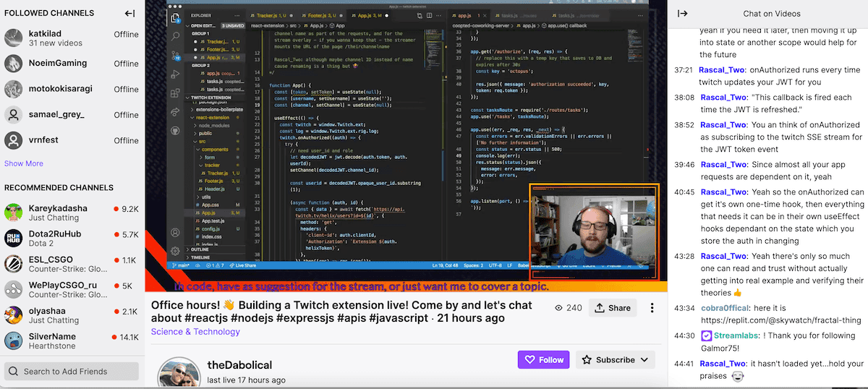Image resolution: width=868 pixels, height=389 pixels.
Task: Click Followed Channels heading
Action: coord(49,13)
